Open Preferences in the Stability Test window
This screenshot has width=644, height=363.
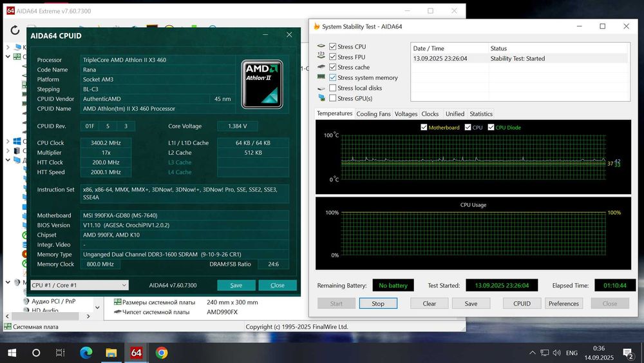click(563, 304)
